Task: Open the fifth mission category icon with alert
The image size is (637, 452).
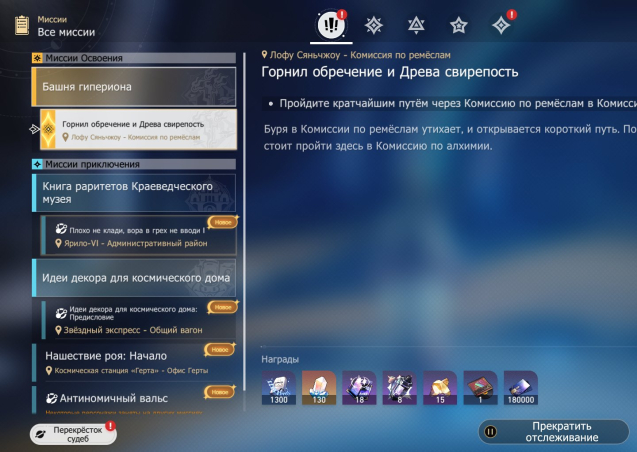Action: click(x=502, y=25)
